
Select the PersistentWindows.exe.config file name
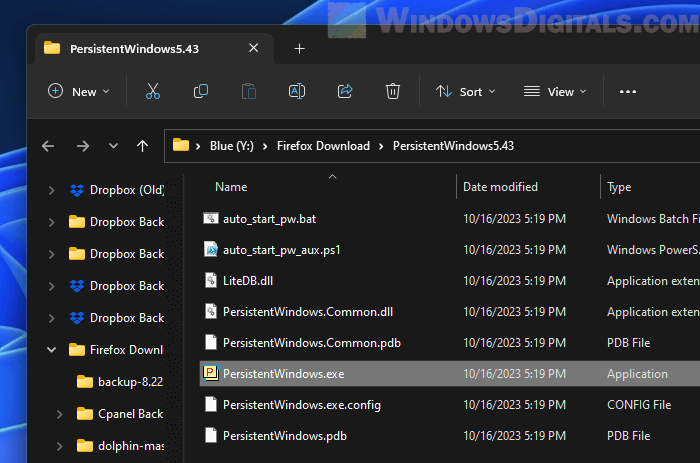tap(302, 405)
